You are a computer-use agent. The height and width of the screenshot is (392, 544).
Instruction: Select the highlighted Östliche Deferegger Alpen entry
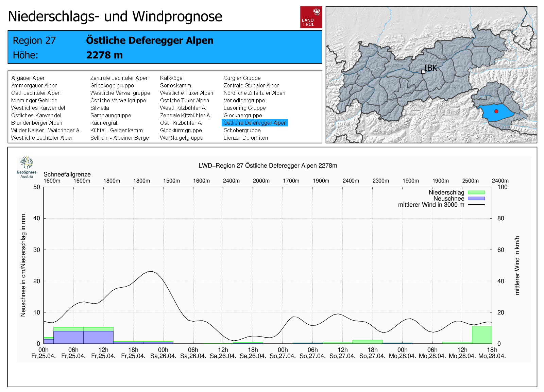[x=255, y=123]
